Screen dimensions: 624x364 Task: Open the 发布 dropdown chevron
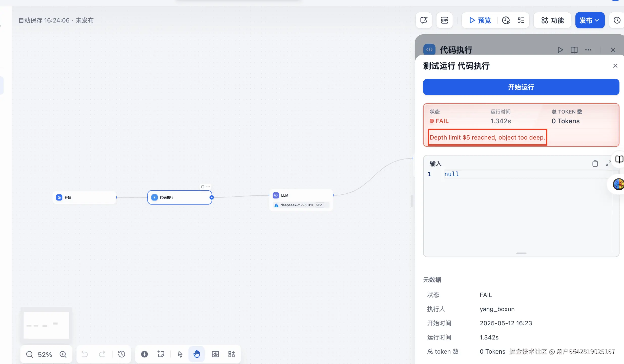pos(597,20)
